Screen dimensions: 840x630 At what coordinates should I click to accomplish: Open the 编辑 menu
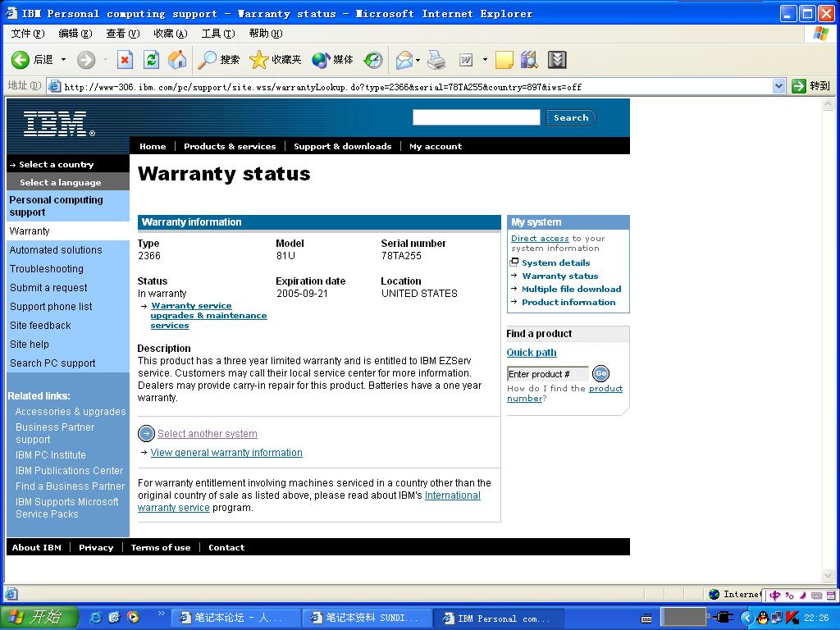click(75, 33)
